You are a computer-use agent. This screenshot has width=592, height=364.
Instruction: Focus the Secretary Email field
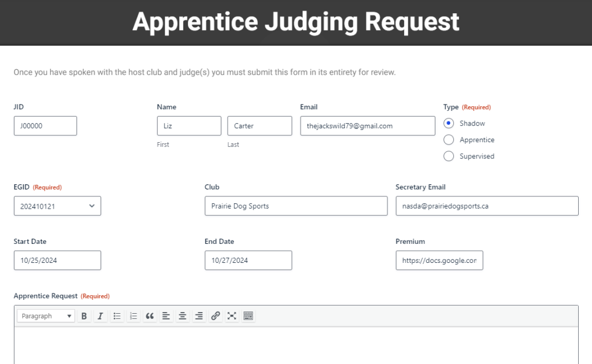(x=487, y=206)
